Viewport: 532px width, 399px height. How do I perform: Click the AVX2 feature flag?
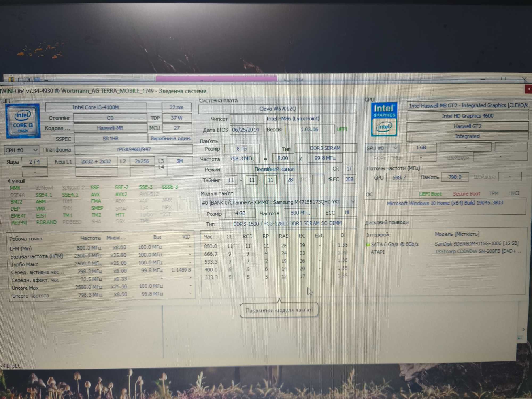pyautogui.click(x=121, y=194)
